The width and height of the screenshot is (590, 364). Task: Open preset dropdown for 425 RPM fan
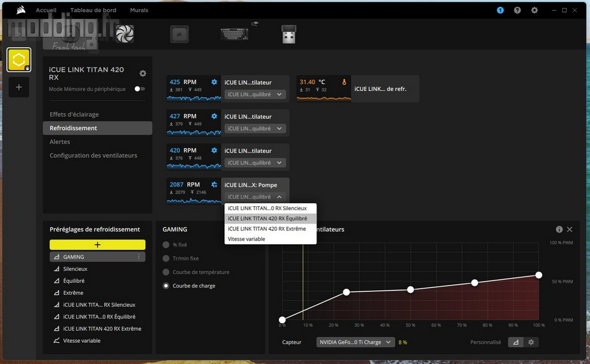pyautogui.click(x=255, y=94)
